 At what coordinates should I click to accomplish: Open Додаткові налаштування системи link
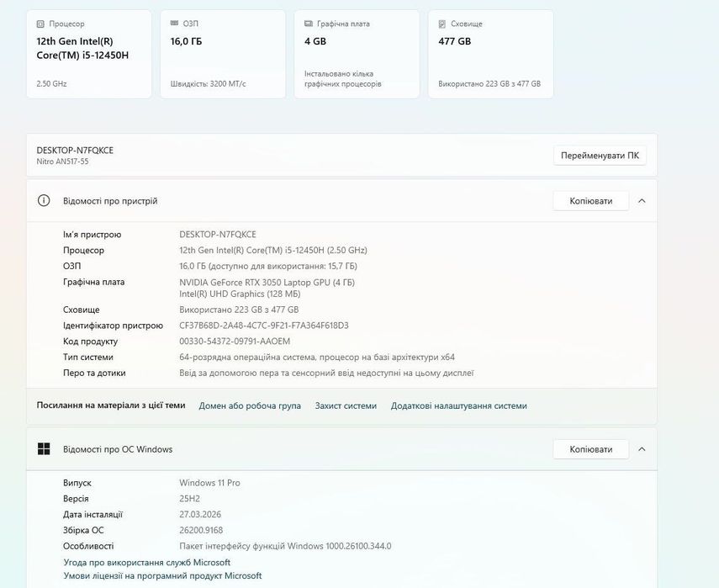[x=459, y=406]
